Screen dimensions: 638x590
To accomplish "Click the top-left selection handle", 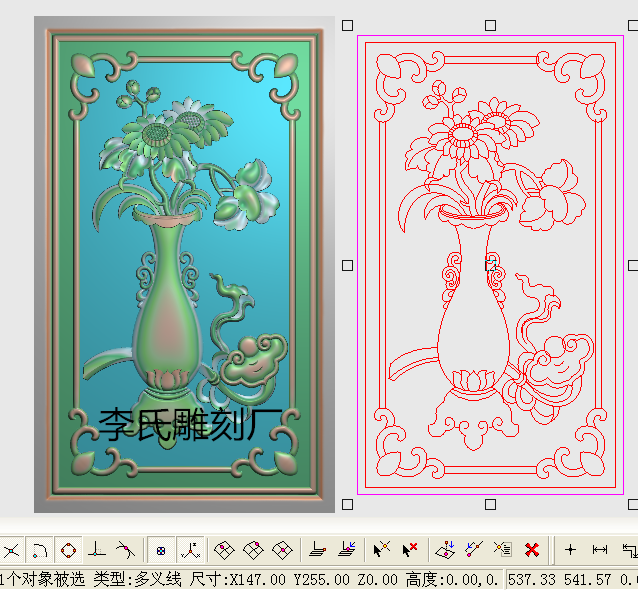I will (347, 26).
